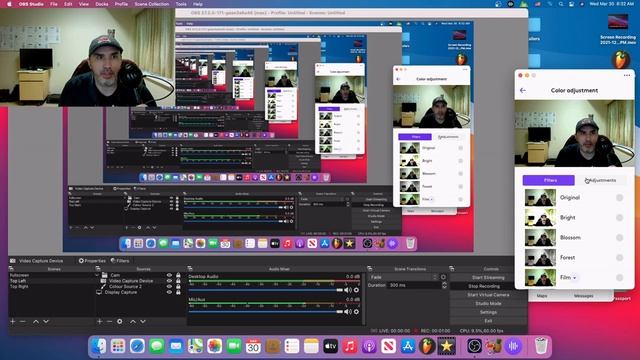This screenshot has height=360, width=640.
Task: Mute Desktop Audio with the speaker icon
Action: [x=348, y=290]
